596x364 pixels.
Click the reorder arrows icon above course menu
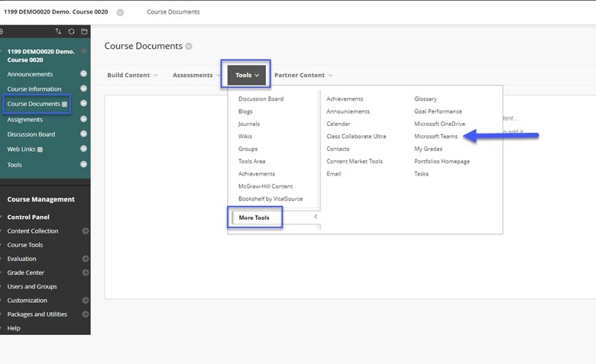58,31
